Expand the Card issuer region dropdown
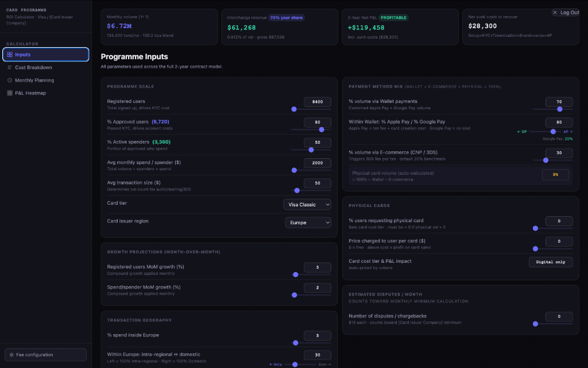 coord(308,223)
